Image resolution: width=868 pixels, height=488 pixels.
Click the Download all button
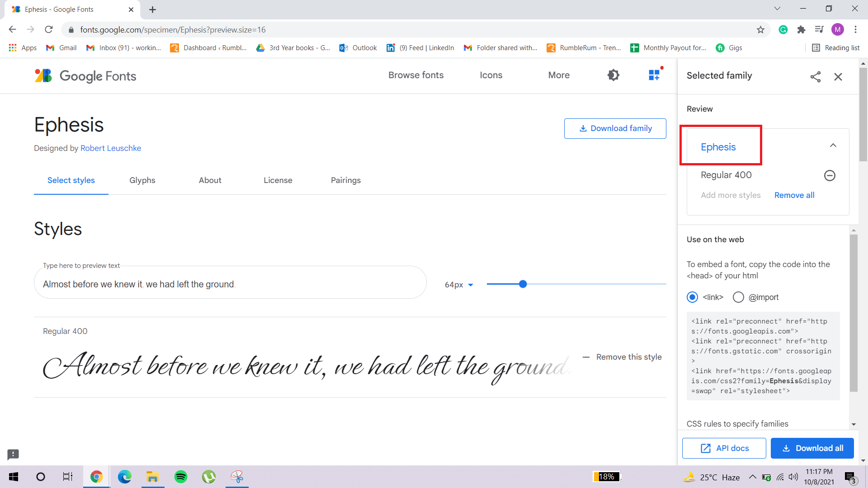[x=812, y=448]
